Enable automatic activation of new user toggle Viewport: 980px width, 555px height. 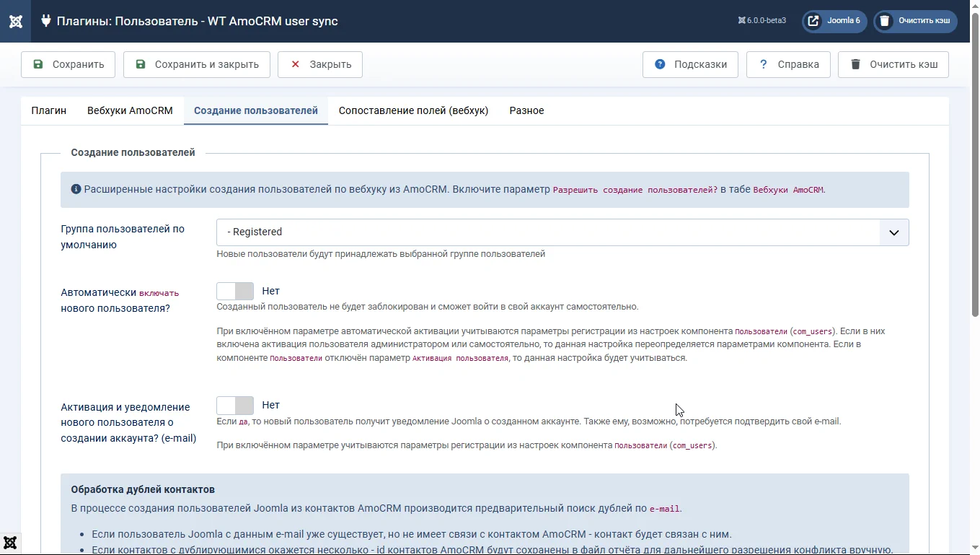235,291
